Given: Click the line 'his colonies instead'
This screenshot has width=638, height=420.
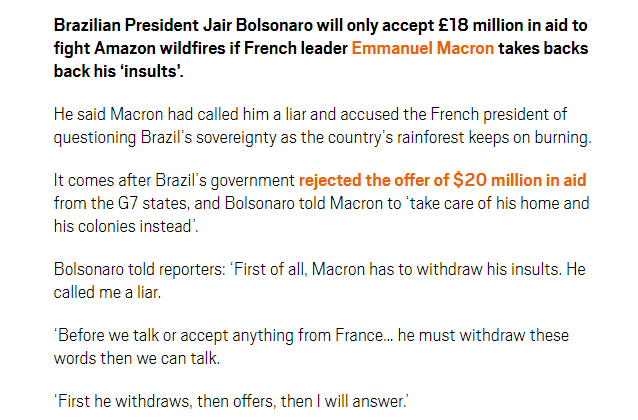Looking at the screenshot, I should [x=126, y=226].
